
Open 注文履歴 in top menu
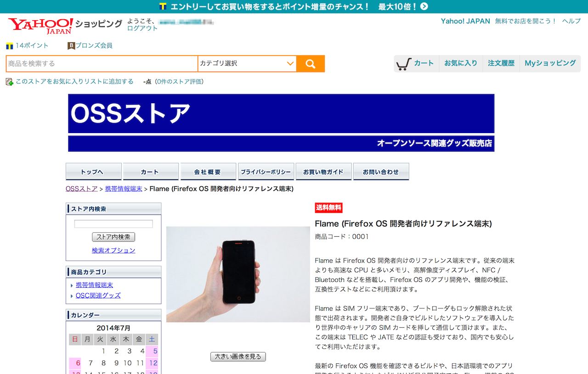click(501, 63)
